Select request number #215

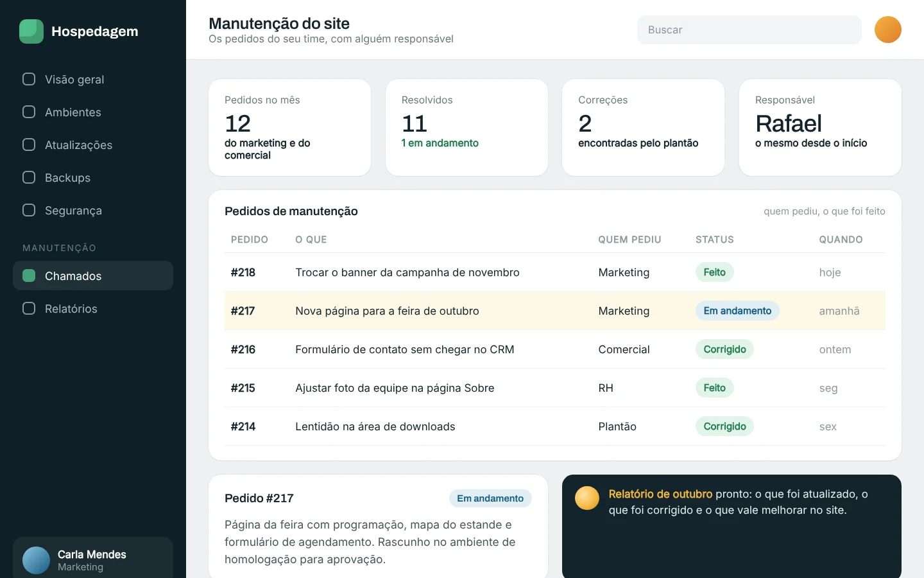coord(243,388)
